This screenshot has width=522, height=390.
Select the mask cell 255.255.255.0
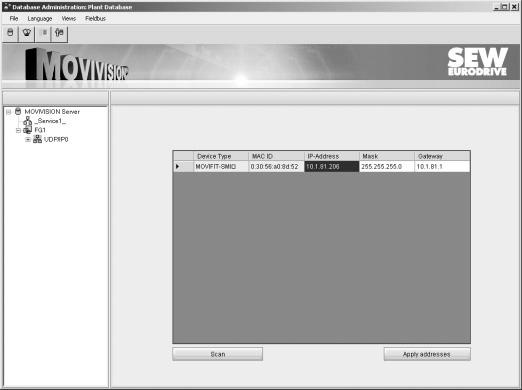point(387,166)
